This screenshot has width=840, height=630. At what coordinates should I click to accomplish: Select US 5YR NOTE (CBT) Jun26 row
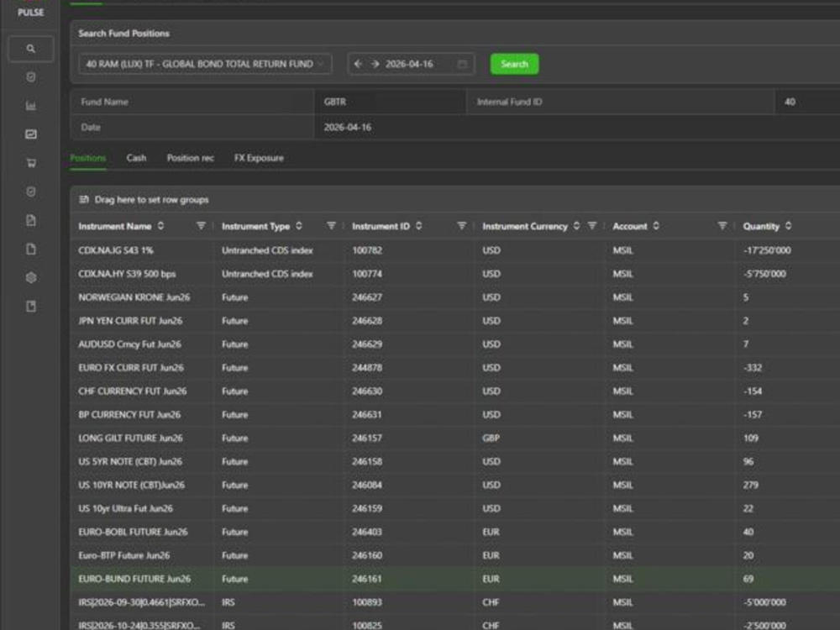[454, 462]
